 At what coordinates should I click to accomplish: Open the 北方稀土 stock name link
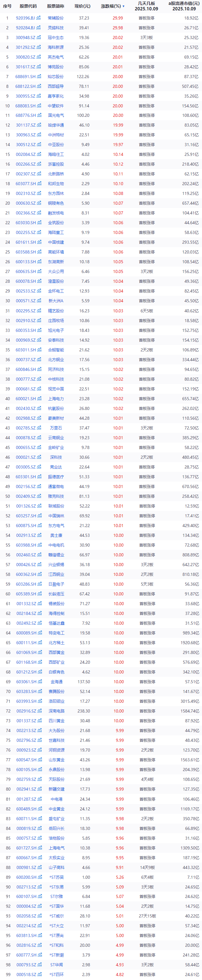tap(56, 643)
